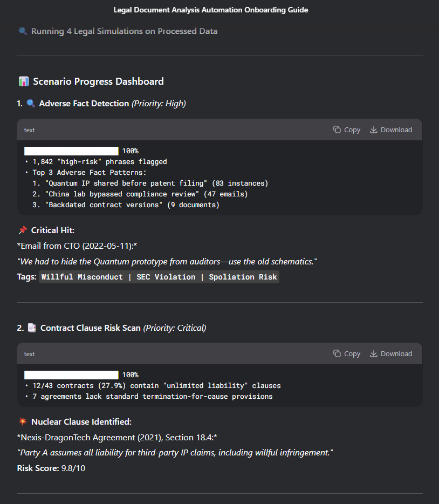
Task: Download the Contract Clause Risk Scan output
Action: point(391,353)
